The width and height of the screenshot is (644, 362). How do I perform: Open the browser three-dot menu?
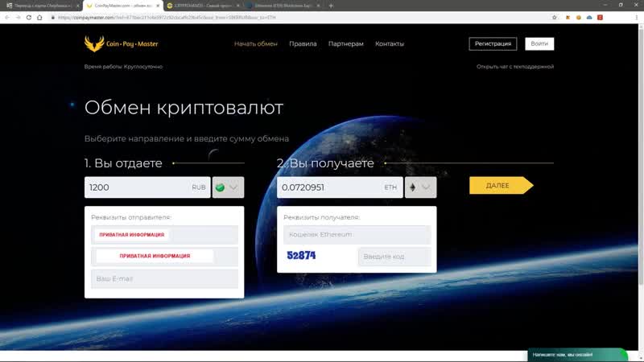[637, 17]
